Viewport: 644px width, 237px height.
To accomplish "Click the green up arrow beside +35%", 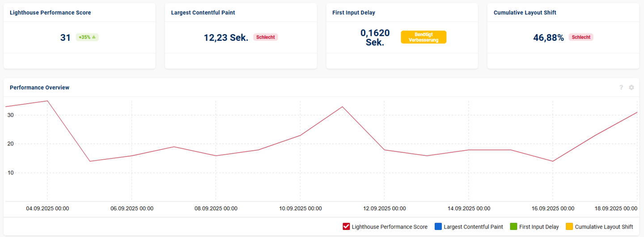I will [x=94, y=37].
